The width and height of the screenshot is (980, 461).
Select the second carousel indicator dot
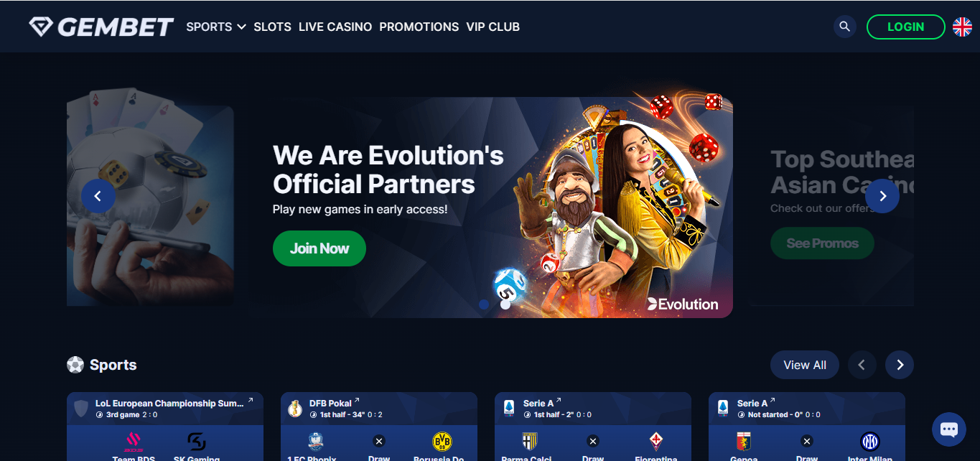pyautogui.click(x=505, y=304)
